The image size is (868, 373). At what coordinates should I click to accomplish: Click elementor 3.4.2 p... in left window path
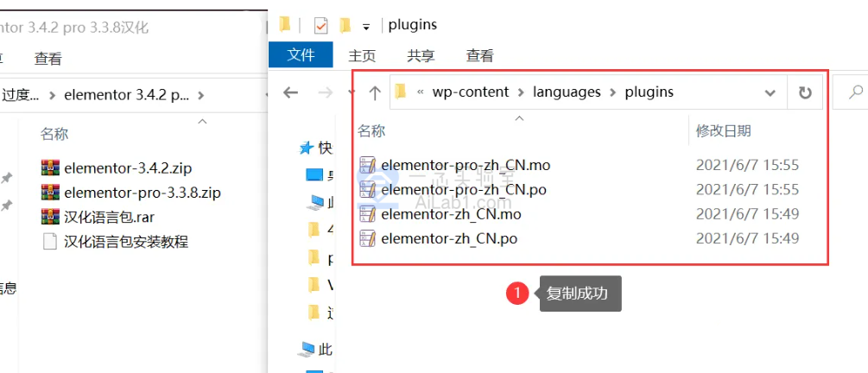[127, 95]
